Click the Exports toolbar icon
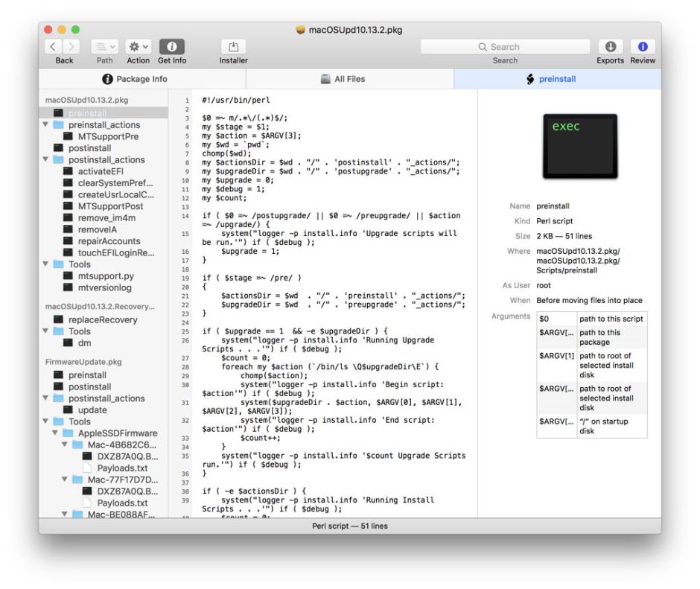The image size is (700, 589). 611,46
